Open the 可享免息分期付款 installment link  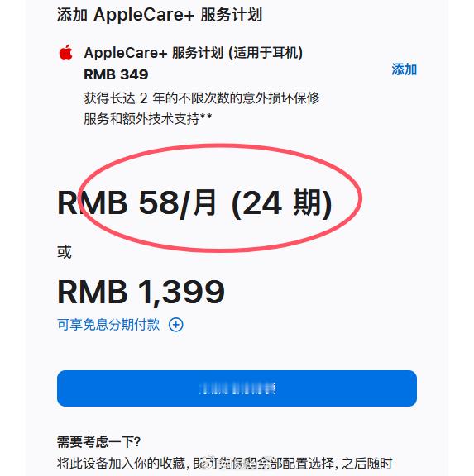coord(108,325)
